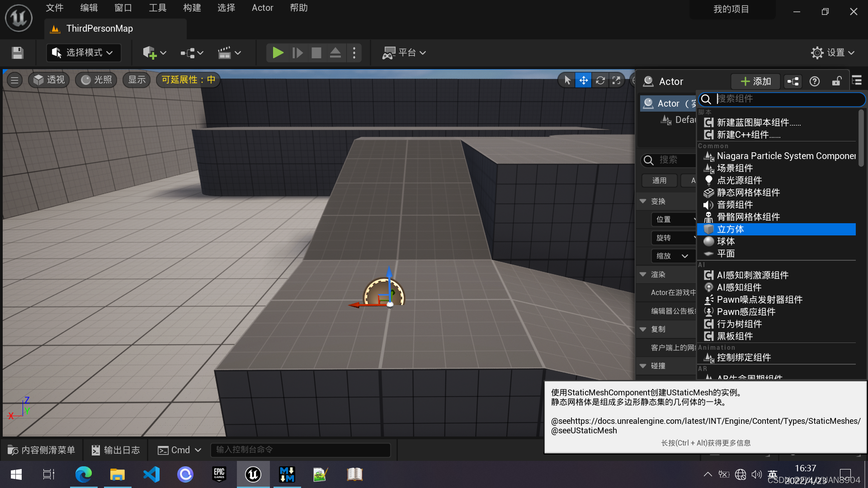Collapse the 复制 replication section

(x=643, y=329)
